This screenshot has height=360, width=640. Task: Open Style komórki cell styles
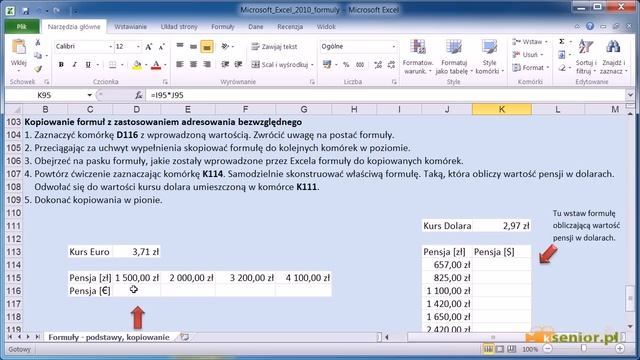point(489,57)
